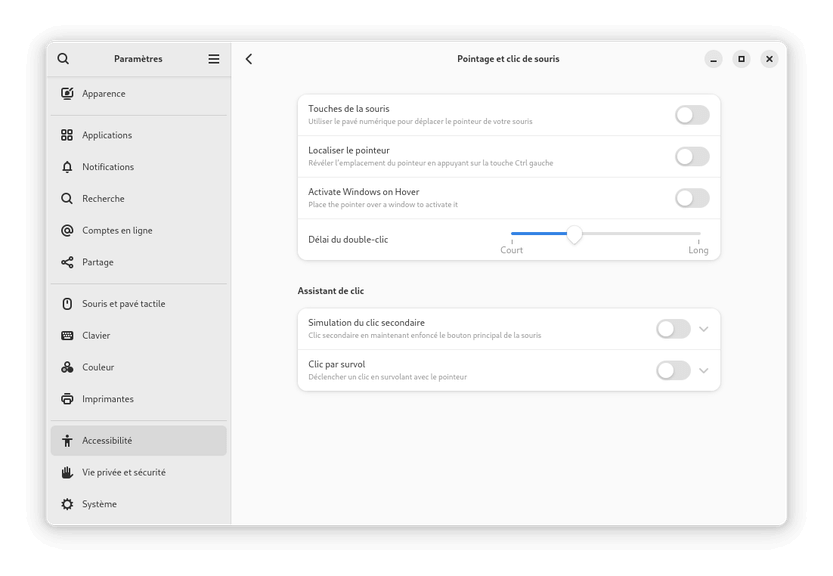Close the Paramètres window
This screenshot has height=576, width=833.
[769, 59]
